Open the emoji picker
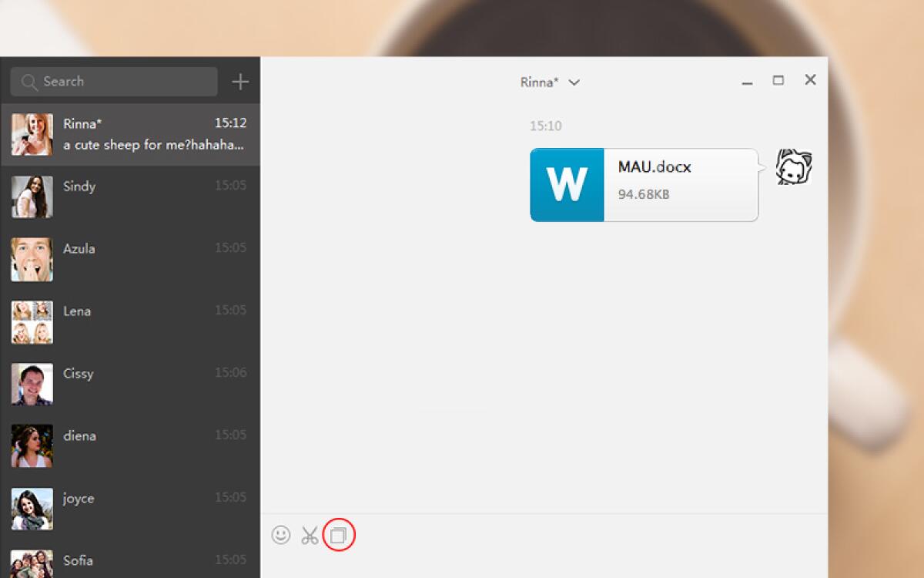924x578 pixels. coord(280,535)
